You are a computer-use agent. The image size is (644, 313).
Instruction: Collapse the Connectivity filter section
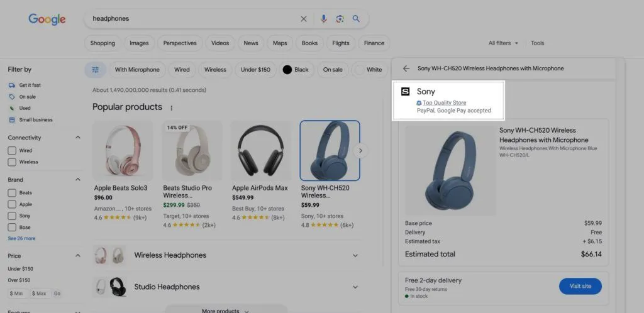78,138
